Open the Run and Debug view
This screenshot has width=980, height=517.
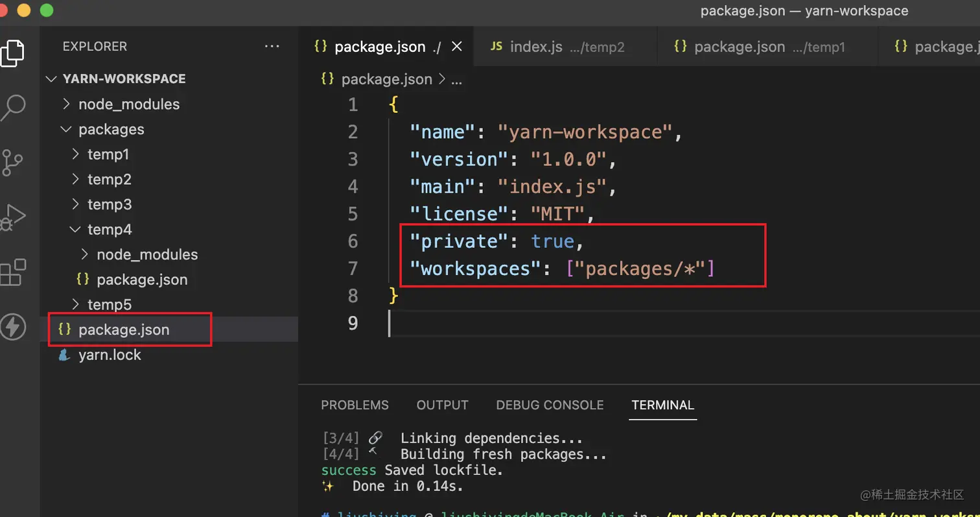12,217
